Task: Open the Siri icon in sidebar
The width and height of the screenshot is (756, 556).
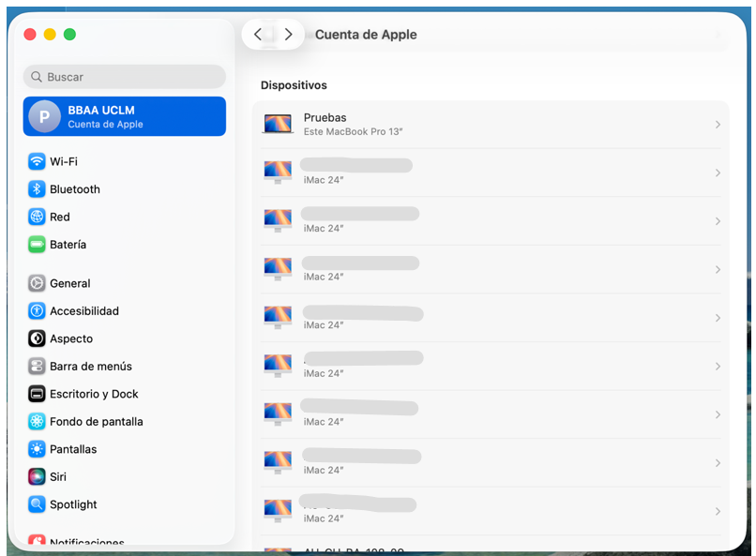Action: [37, 477]
